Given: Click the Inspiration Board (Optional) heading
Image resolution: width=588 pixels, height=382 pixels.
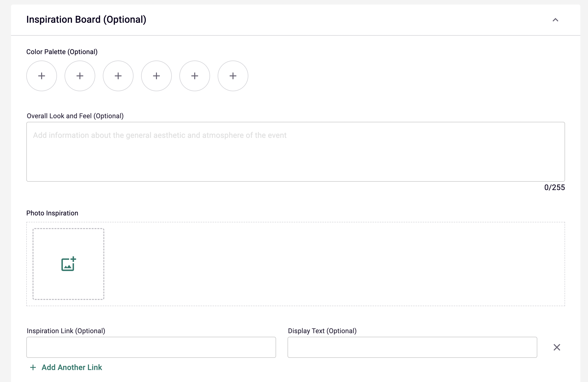Looking at the screenshot, I should 86,19.
